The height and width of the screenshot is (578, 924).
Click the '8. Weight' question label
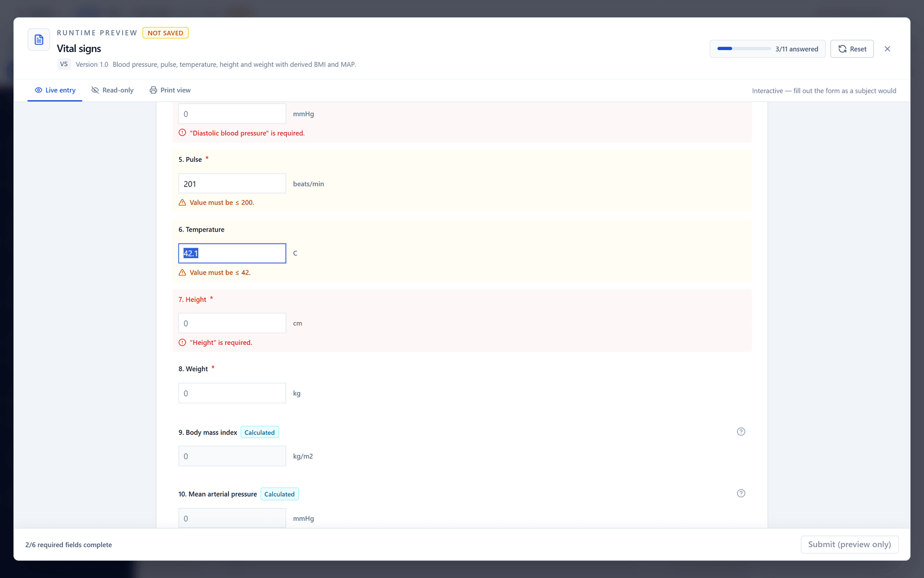click(x=193, y=369)
